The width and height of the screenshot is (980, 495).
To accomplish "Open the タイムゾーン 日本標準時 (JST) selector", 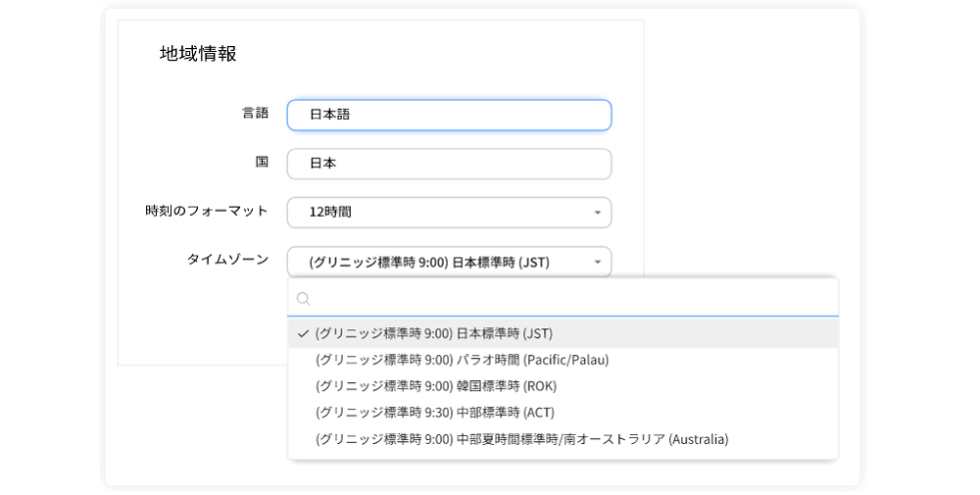I will pyautogui.click(x=449, y=262).
